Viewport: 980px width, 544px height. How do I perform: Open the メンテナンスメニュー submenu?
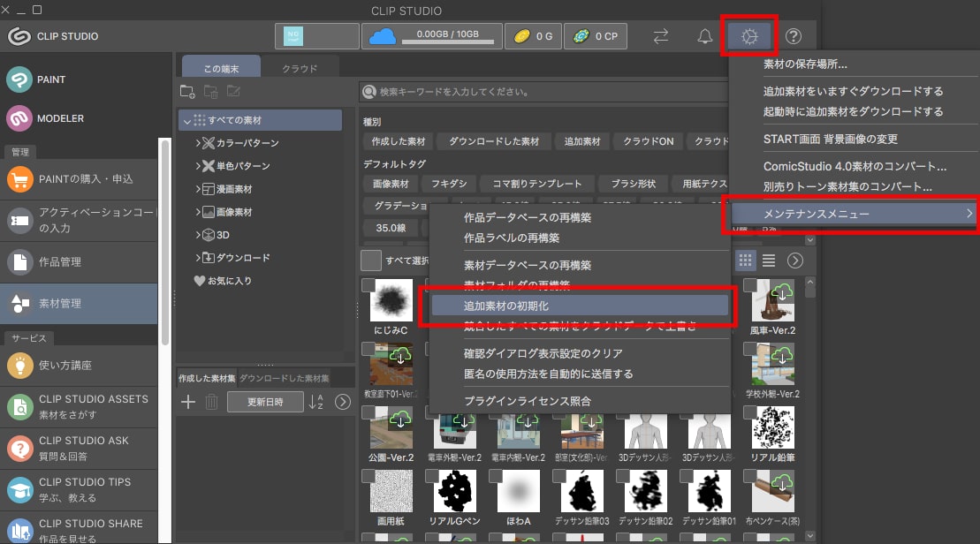(x=854, y=214)
